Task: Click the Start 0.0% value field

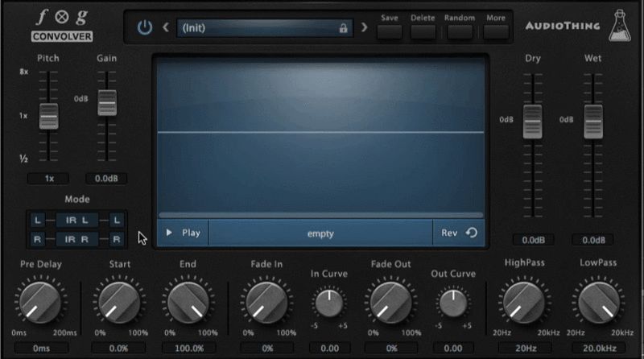Action: tap(118, 349)
